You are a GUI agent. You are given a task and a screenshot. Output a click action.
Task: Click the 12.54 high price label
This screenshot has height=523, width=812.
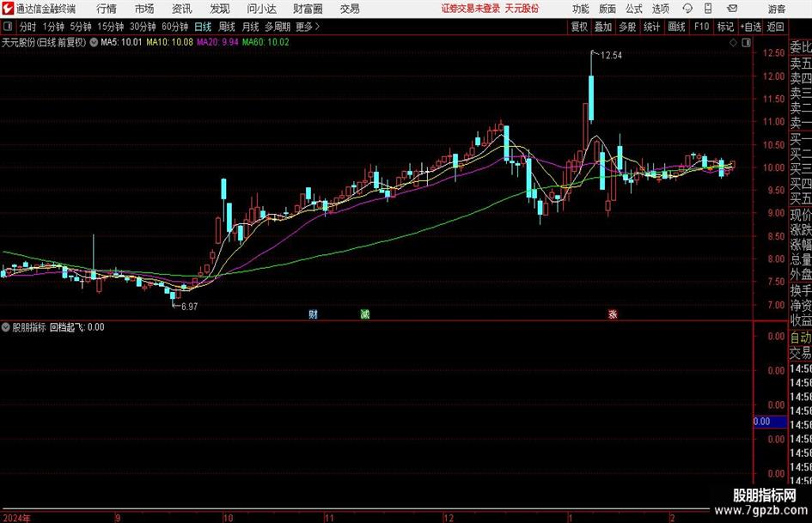611,56
